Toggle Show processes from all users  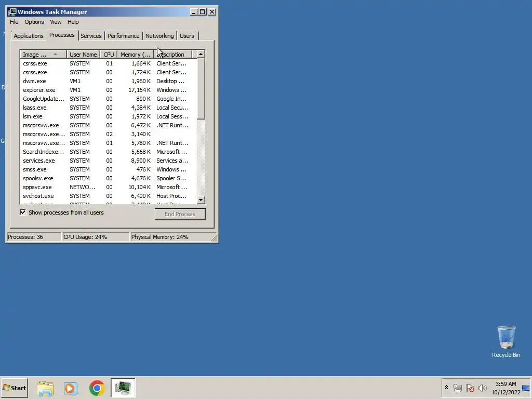pyautogui.click(x=23, y=212)
